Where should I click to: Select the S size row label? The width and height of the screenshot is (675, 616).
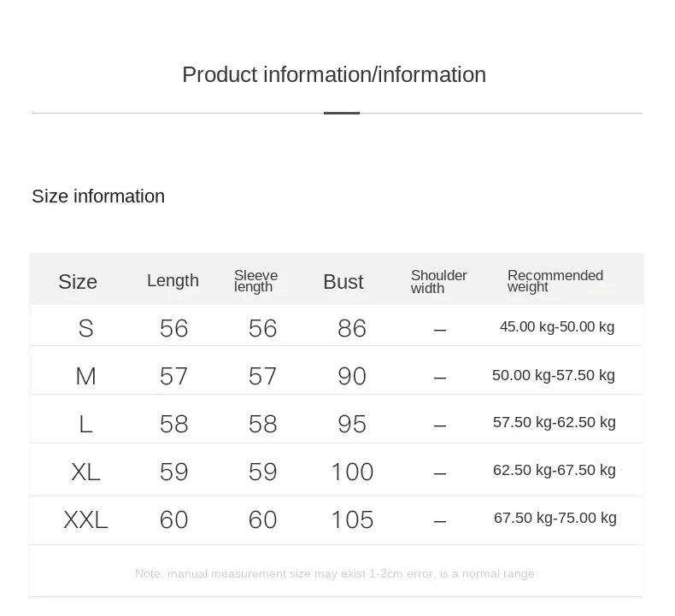click(x=85, y=328)
